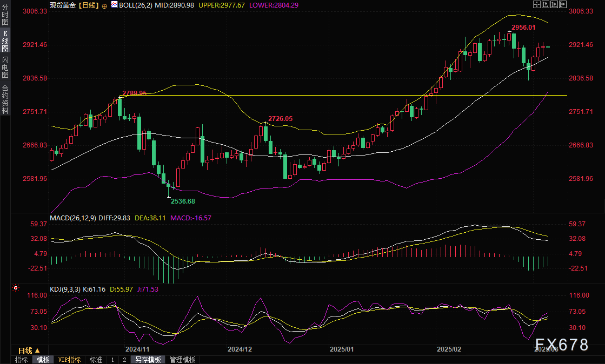Select the 模板 bottom tab
Screen dimensions: 605x364
(43, 360)
